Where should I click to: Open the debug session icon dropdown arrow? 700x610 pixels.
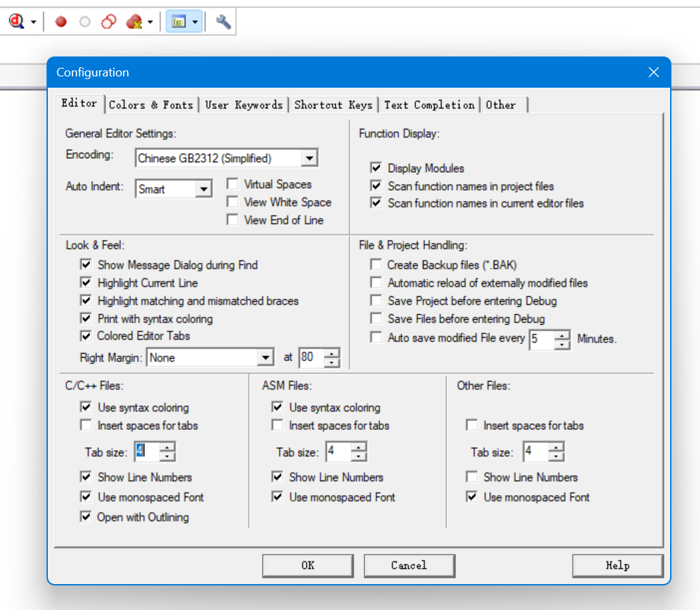[33, 22]
